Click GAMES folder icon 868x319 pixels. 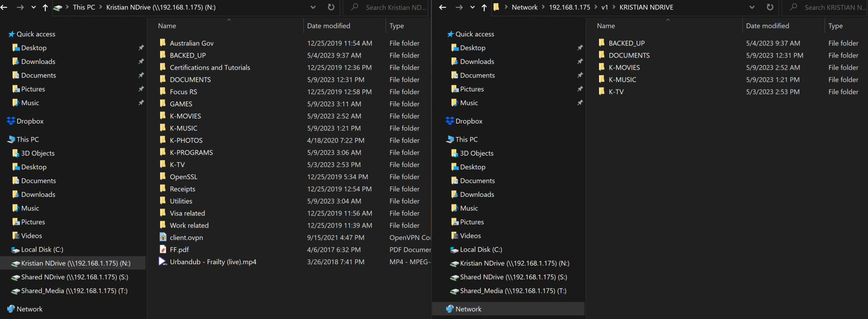click(x=163, y=104)
